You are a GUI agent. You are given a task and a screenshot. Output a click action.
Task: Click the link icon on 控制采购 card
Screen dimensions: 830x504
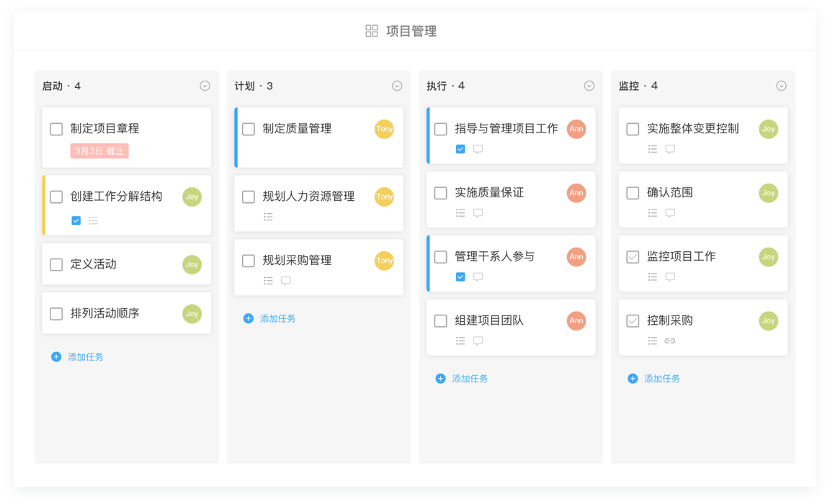(670, 341)
